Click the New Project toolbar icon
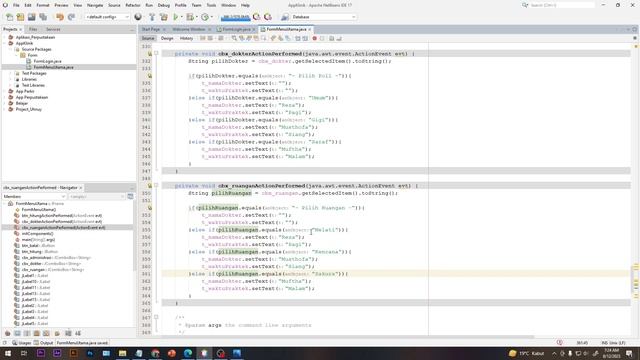The image size is (640, 360). 20,17
